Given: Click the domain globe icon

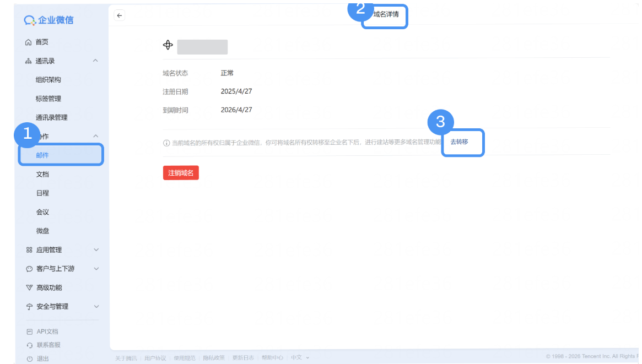Looking at the screenshot, I should (168, 45).
